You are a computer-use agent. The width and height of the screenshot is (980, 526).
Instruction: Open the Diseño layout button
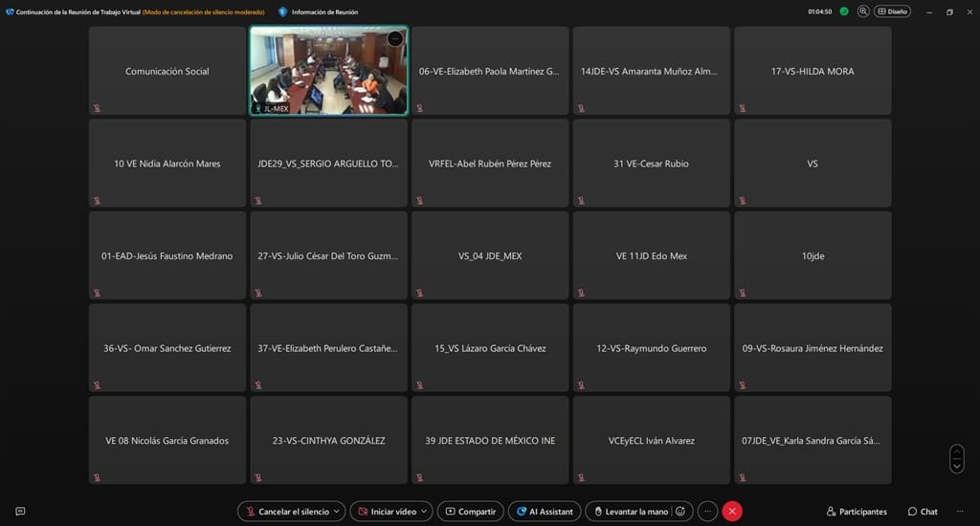click(x=892, y=11)
